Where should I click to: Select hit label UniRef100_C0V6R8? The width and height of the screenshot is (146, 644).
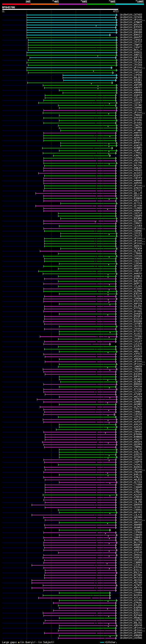(x=131, y=593)
